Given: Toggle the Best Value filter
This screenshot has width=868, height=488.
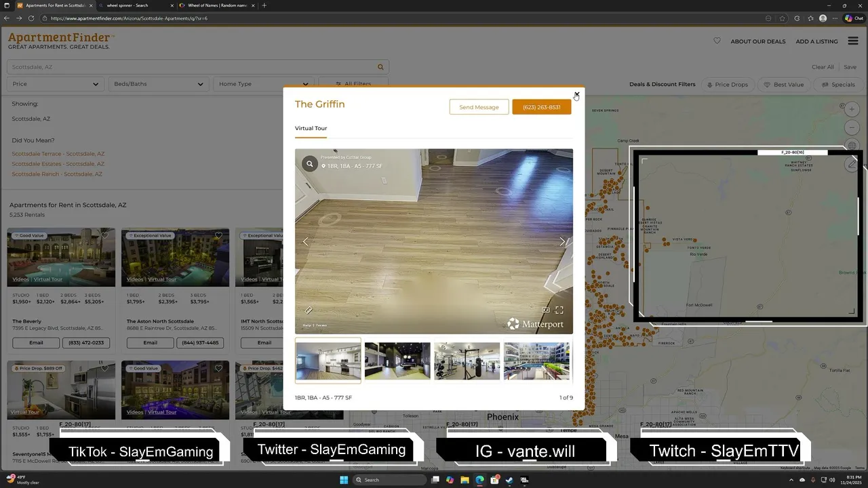Looking at the screenshot, I should coord(784,85).
